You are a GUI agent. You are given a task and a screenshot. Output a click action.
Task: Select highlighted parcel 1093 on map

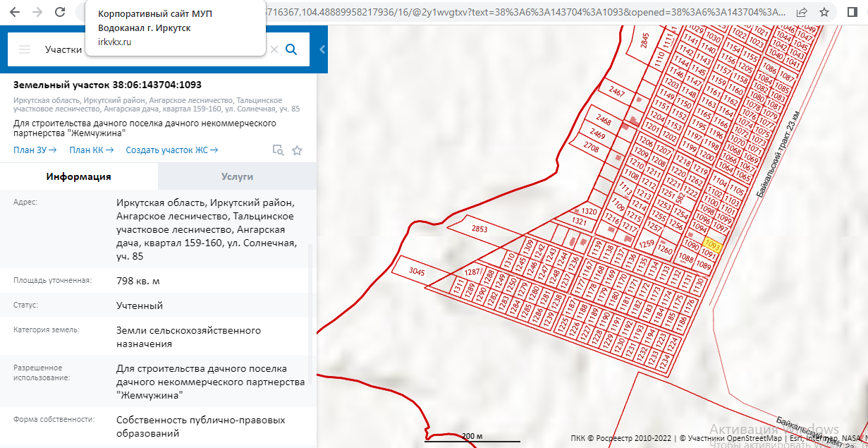[711, 245]
